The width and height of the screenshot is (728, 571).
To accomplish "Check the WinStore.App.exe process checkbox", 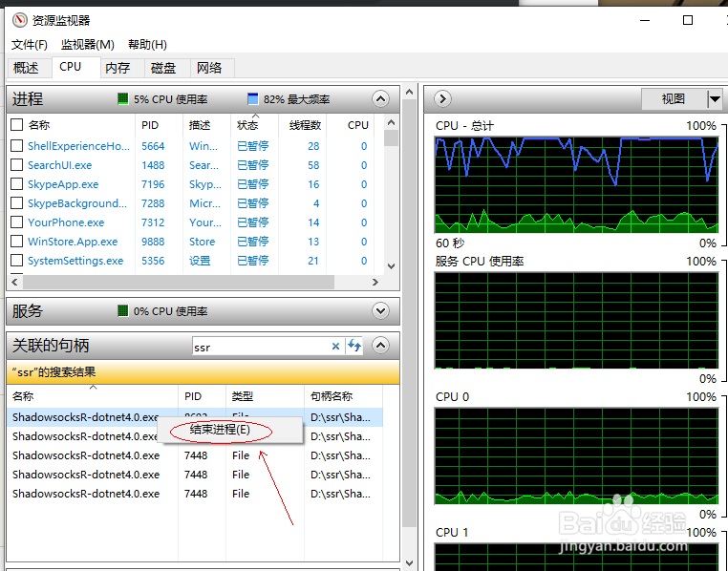I will click(x=16, y=241).
